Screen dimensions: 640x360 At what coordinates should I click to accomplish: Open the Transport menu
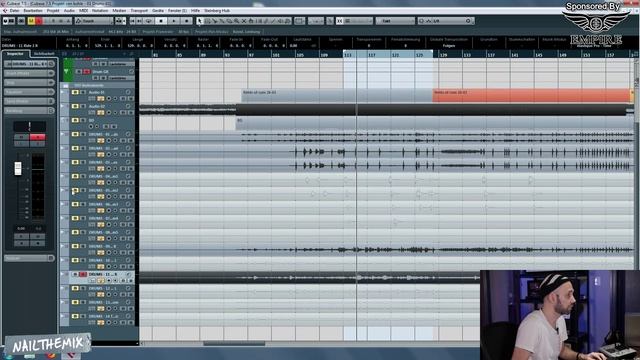tap(139, 11)
